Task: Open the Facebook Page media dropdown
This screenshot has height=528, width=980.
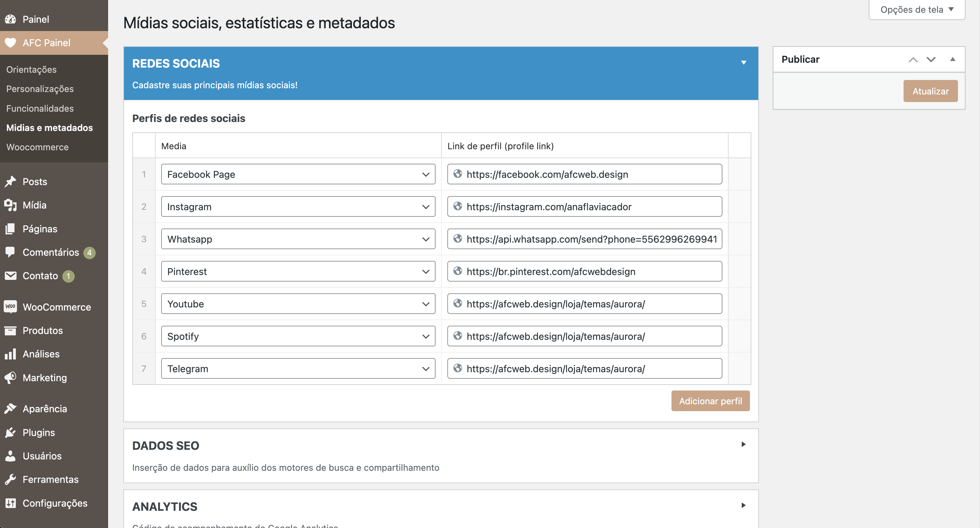Action: click(298, 174)
